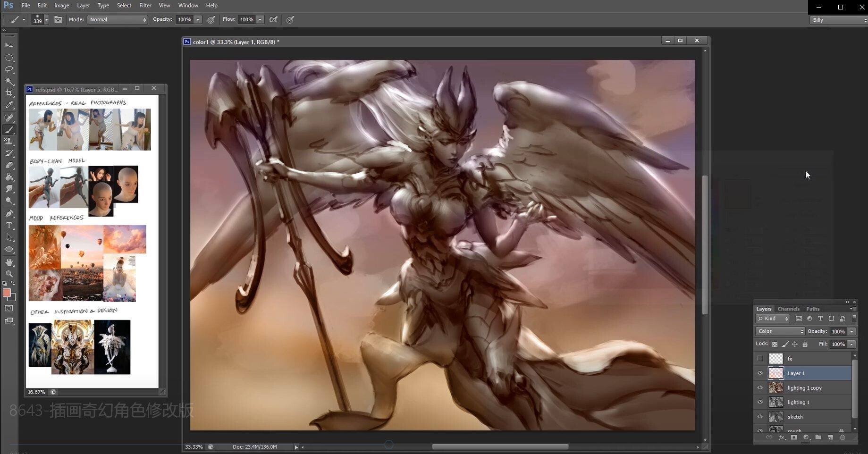Open tool preset picker arrow
The height and width of the screenshot is (454, 868).
(24, 20)
